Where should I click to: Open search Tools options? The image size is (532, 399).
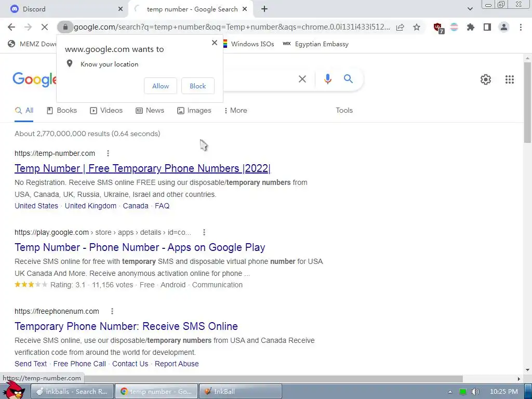(x=344, y=111)
